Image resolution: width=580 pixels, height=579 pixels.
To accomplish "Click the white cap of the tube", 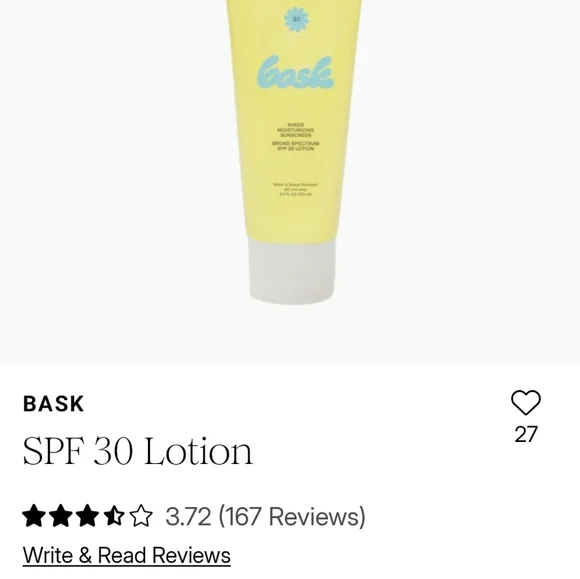I will (x=292, y=270).
